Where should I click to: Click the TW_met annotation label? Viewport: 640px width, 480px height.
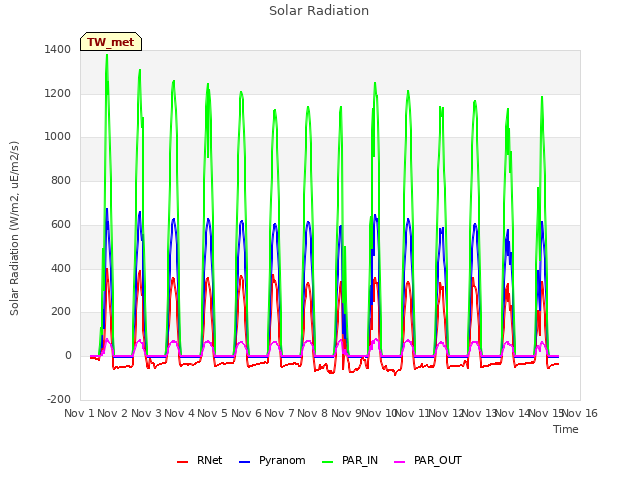tap(111, 42)
